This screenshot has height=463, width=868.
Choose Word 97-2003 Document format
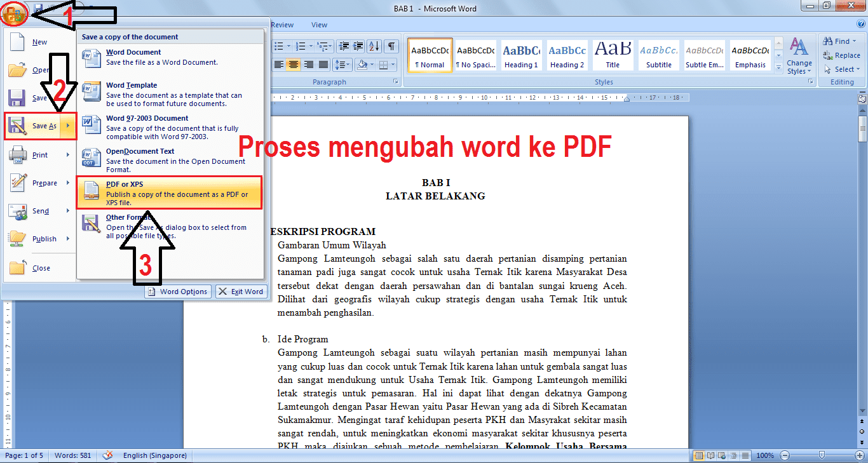[x=169, y=127]
